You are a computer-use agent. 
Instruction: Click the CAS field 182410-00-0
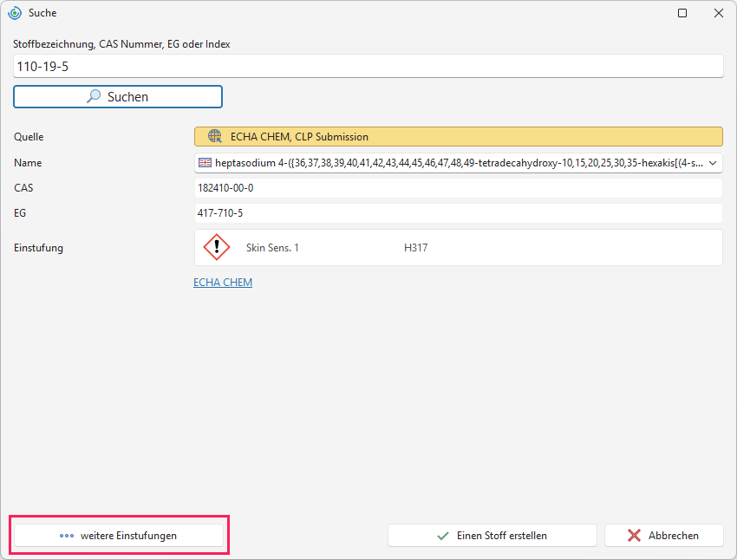point(459,188)
